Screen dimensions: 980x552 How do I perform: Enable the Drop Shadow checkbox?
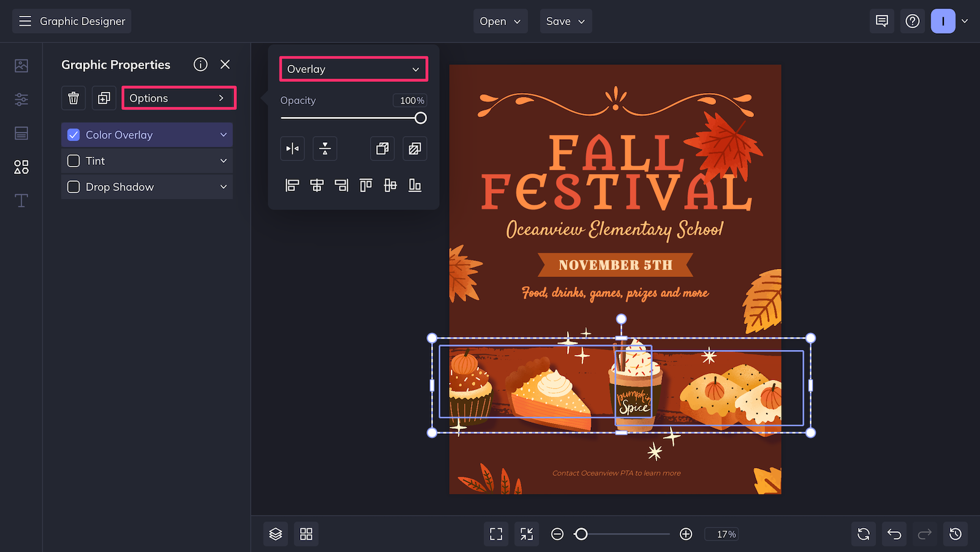pyautogui.click(x=73, y=187)
